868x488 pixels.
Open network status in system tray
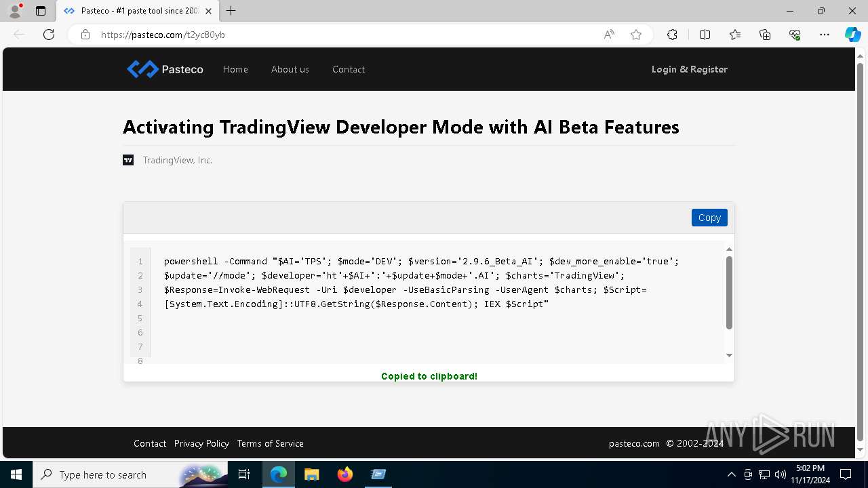pos(764,474)
